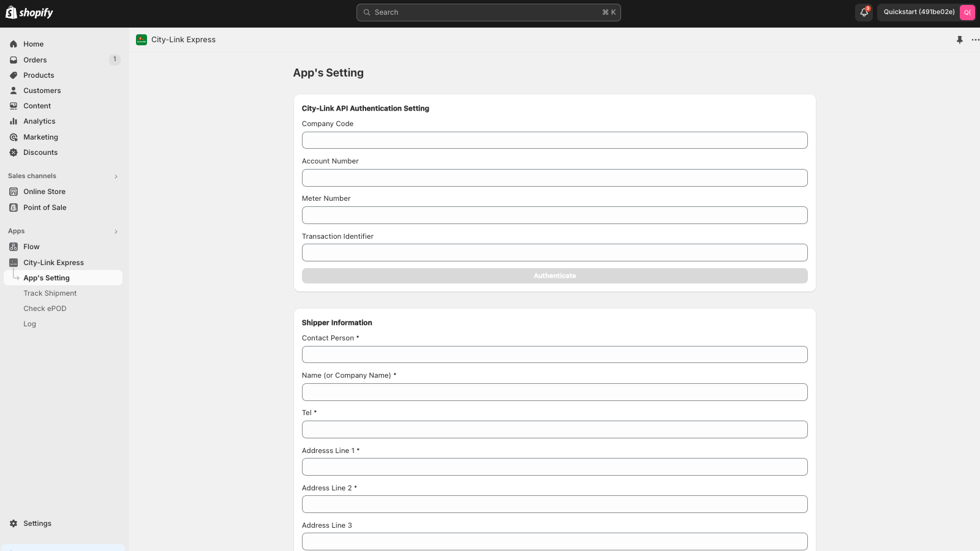Screen dimensions: 980x551
Task: Open the notifications bell
Action: point(864,12)
